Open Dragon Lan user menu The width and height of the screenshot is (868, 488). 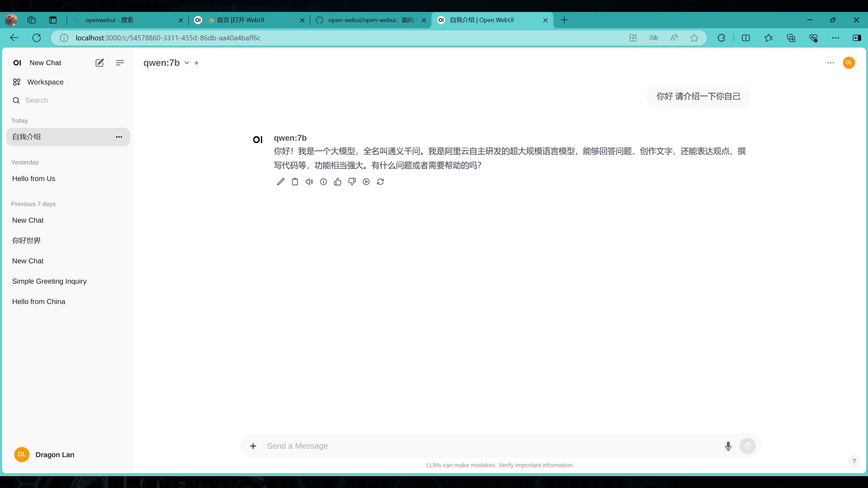[x=44, y=454]
